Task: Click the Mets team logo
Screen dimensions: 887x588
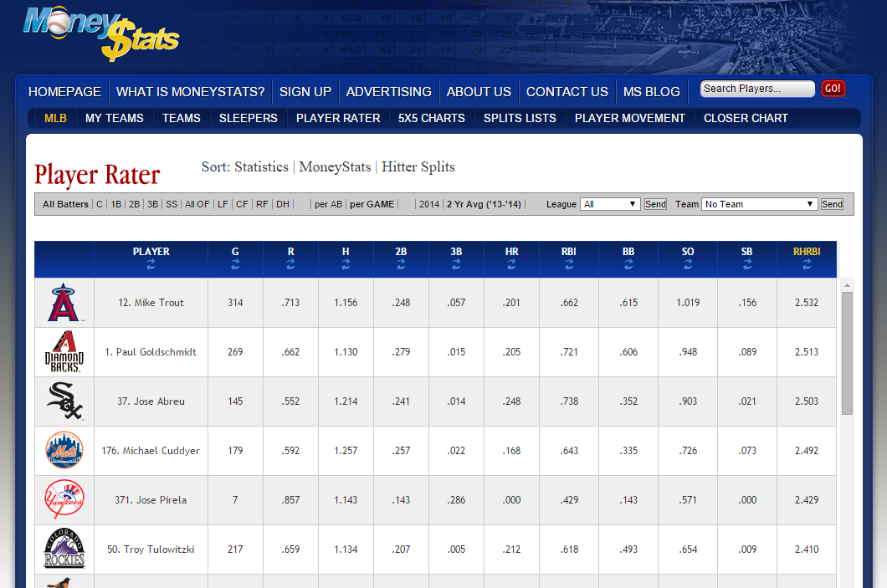Action: point(64,450)
